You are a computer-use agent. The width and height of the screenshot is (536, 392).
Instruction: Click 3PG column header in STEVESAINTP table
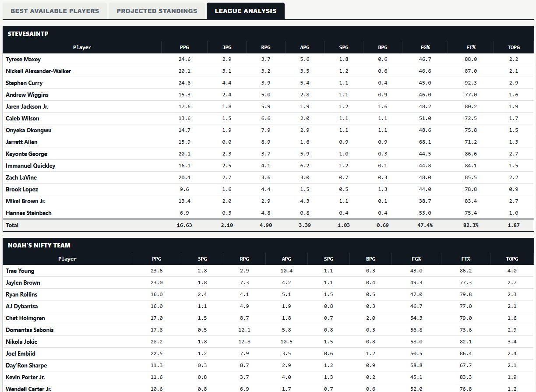click(x=227, y=47)
